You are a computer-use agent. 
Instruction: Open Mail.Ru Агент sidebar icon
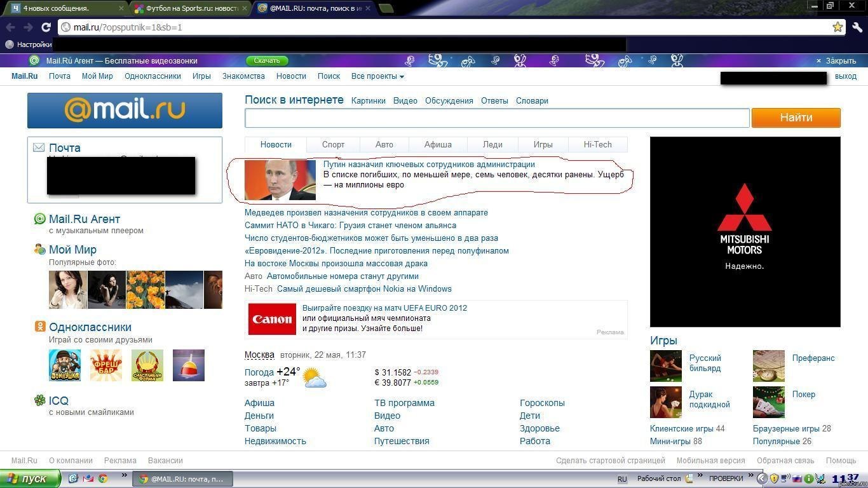[x=39, y=219]
